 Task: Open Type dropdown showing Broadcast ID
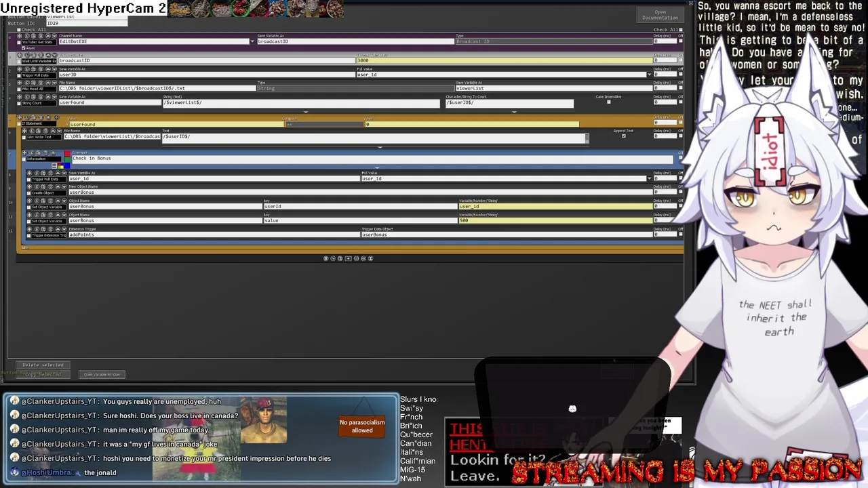[x=553, y=41]
